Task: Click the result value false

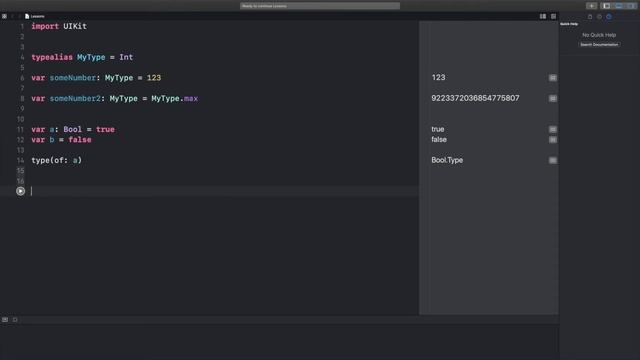Action: [439, 140]
